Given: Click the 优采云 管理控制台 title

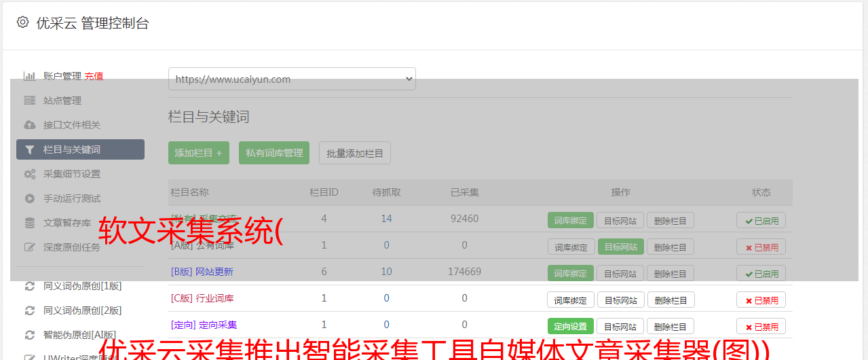Looking at the screenshot, I should point(93,23).
